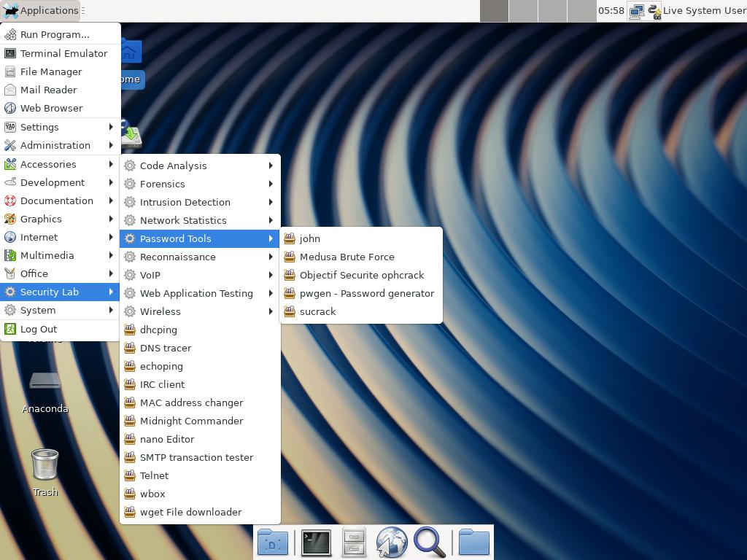Open Web Browser menu entry

coord(60,108)
